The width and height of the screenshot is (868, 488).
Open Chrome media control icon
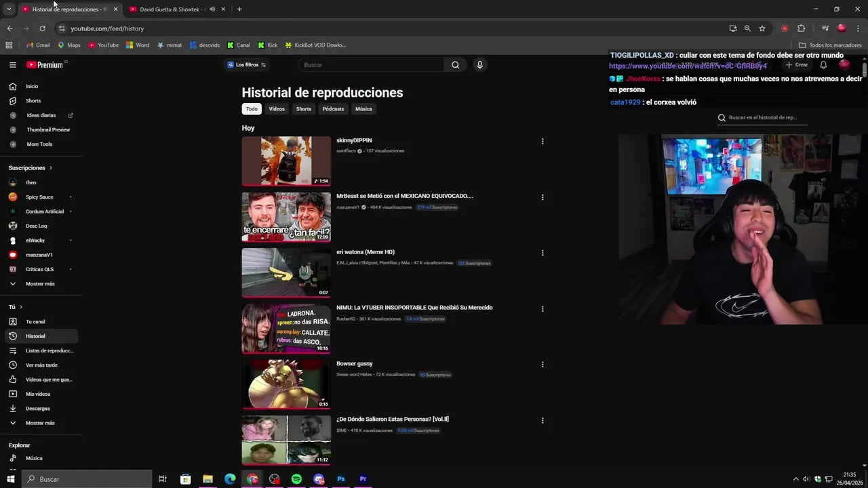tap(825, 28)
